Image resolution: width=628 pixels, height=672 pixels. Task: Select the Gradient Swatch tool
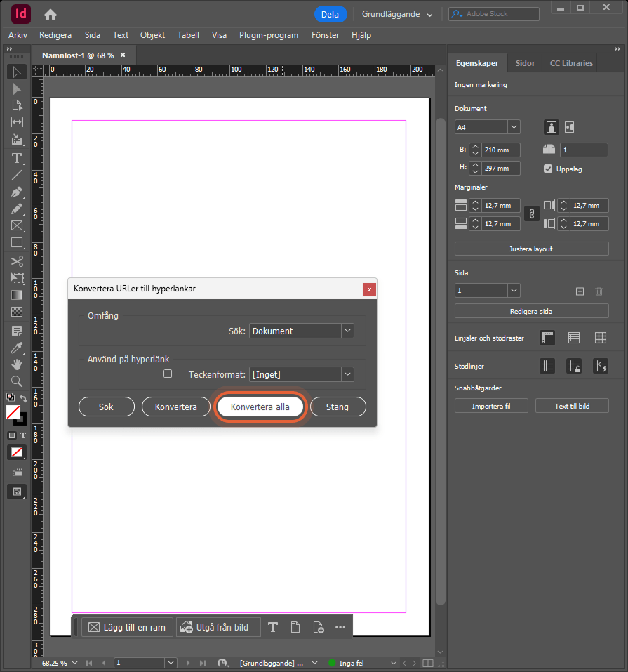(x=17, y=295)
